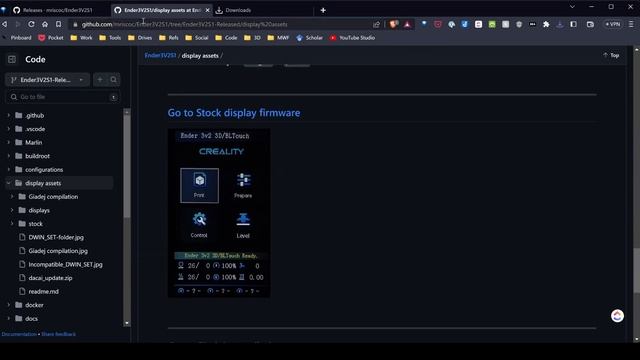Open dacai_update.zip file
This screenshot has height=360, width=640.
point(50,278)
